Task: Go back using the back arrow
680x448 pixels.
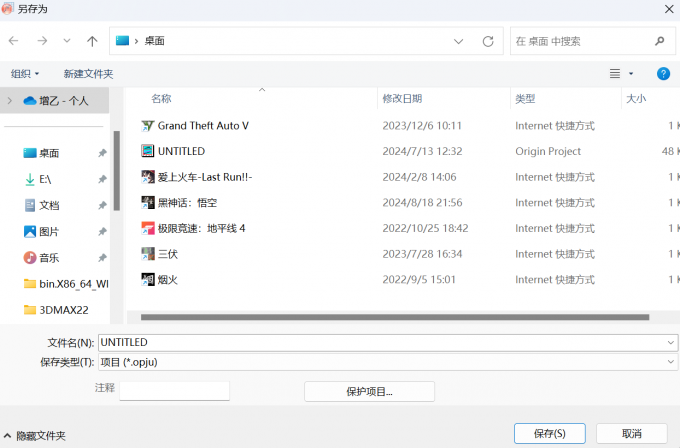Action: coord(13,41)
